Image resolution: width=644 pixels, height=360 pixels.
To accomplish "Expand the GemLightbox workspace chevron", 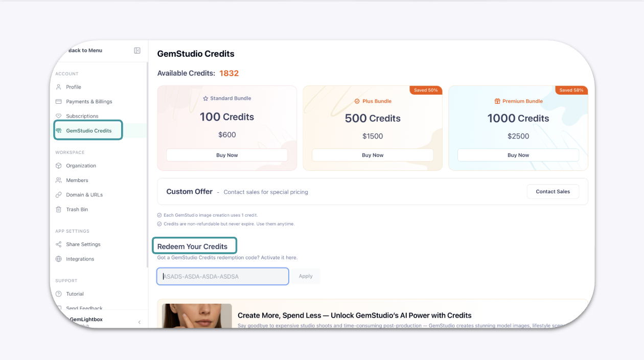I will [x=140, y=322].
